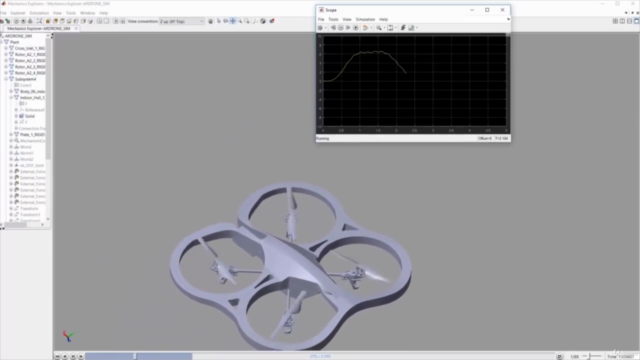Select Body_06 node in tree

pyautogui.click(x=32, y=91)
